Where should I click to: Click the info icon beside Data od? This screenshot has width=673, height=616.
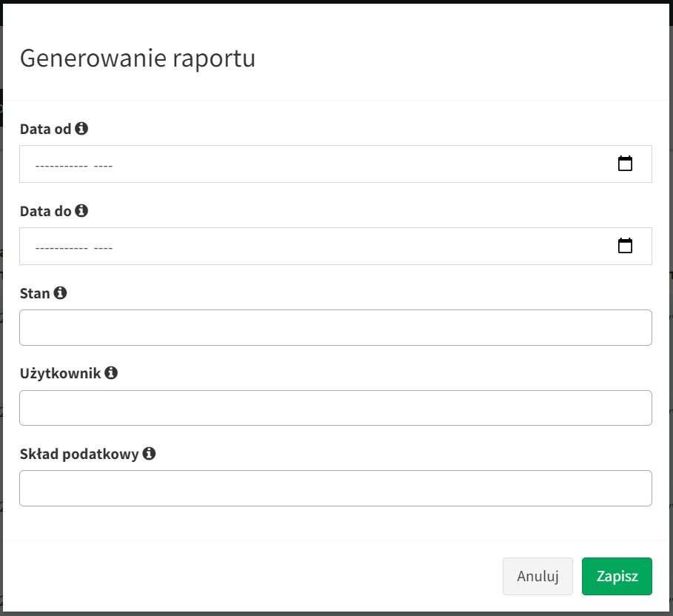(81, 129)
